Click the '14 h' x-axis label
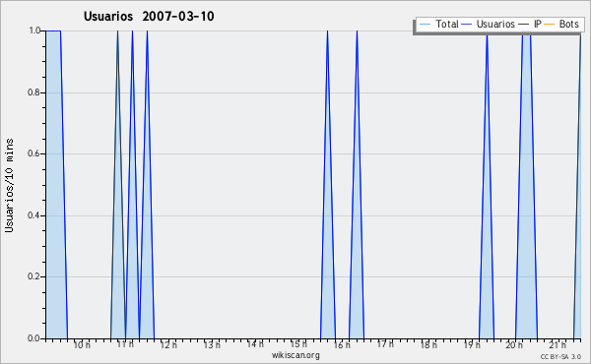This screenshot has height=364, width=591. click(x=255, y=344)
